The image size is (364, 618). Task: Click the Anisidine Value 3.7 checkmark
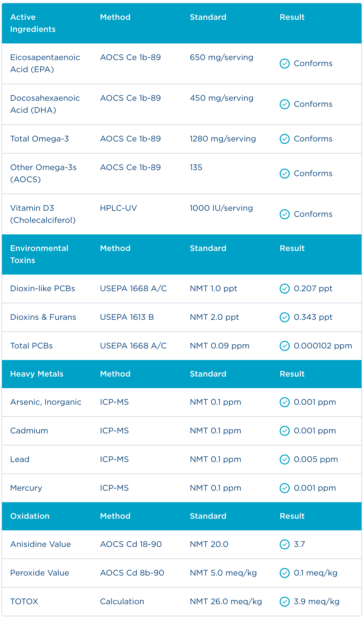[284, 544]
